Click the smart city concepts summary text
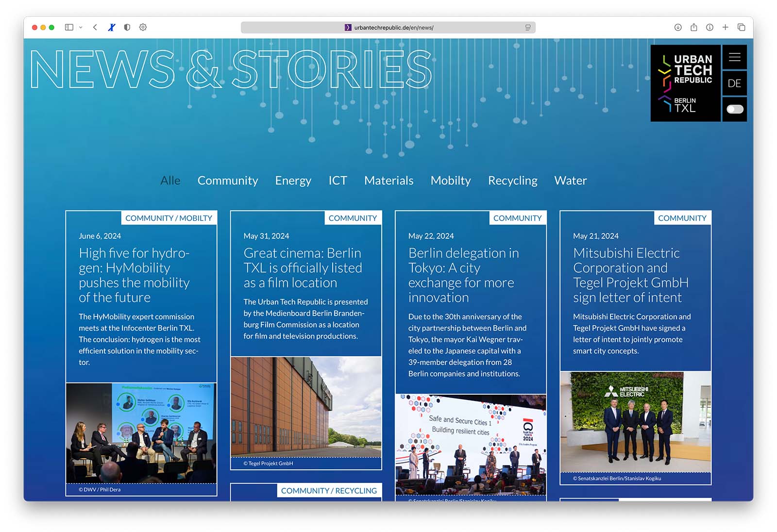 pyautogui.click(x=632, y=333)
